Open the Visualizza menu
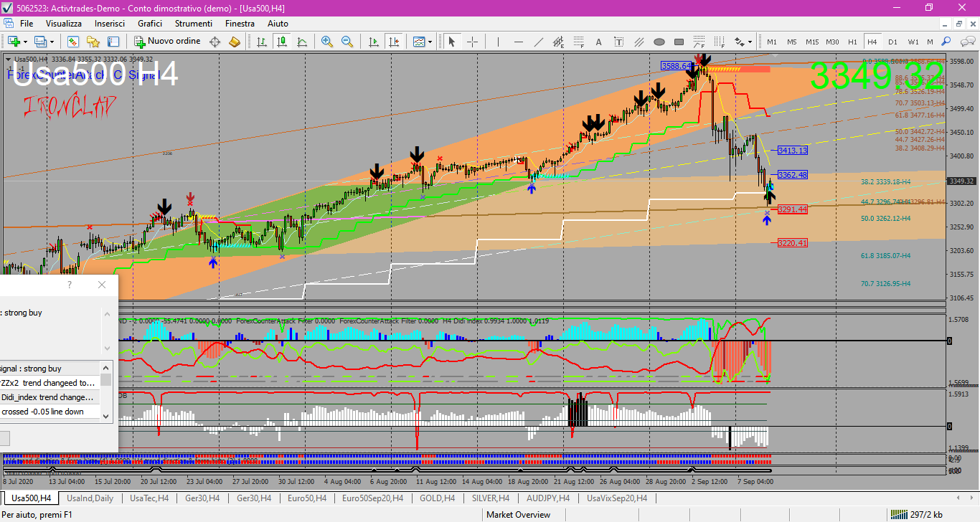This screenshot has height=522, width=980. point(64,24)
